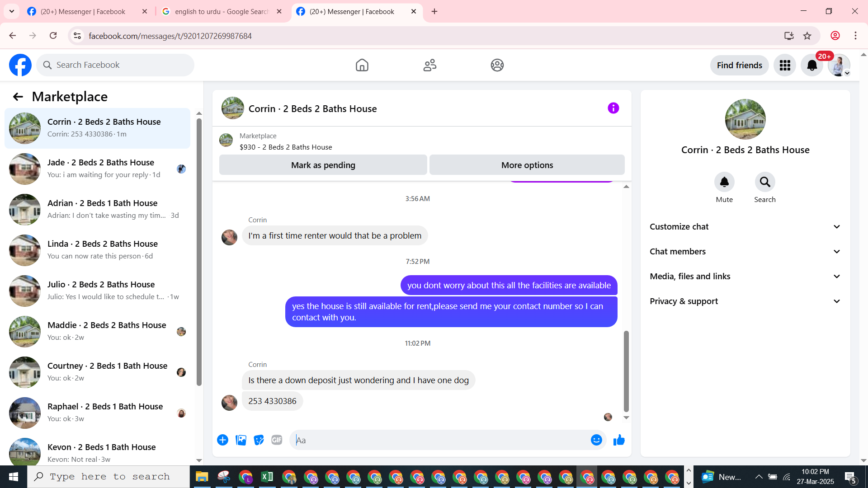868x488 pixels.
Task: Open Courtney 2 Beds 1 Bath House chat
Action: click(x=97, y=372)
